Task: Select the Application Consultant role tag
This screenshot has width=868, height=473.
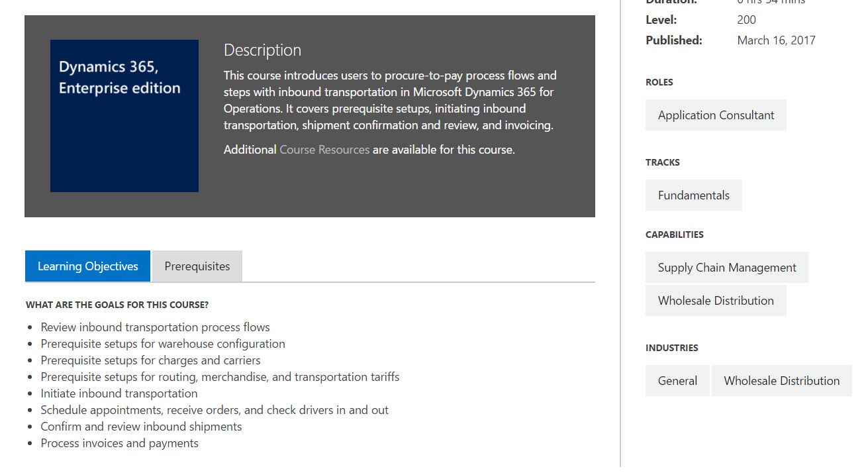Action: tap(716, 115)
